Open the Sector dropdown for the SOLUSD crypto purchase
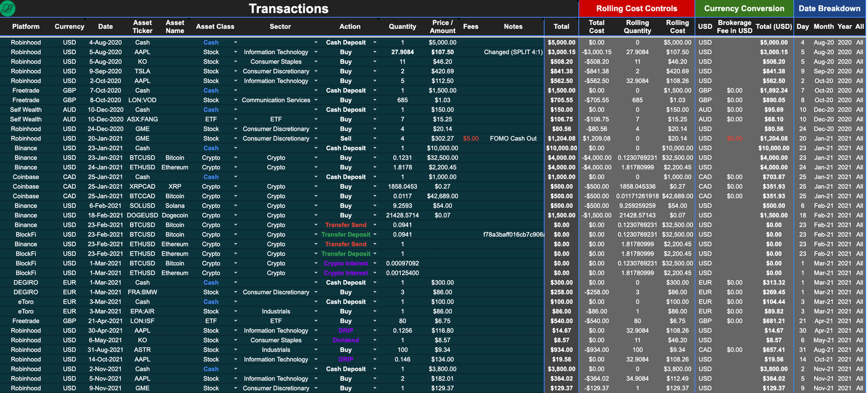Viewport: 868px width, 393px height. click(315, 205)
